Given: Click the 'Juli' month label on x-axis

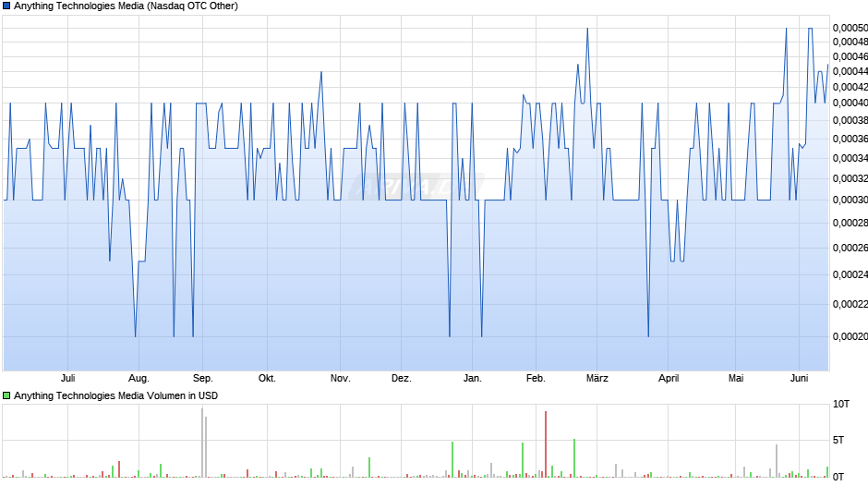Looking at the screenshot, I should point(67,378).
